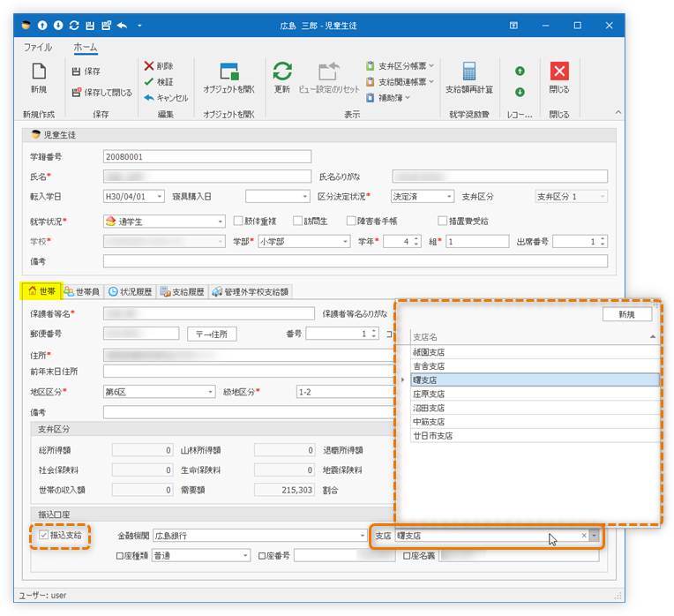Switch to the 世帯 tab
This screenshot has height=616, width=674.
pos(41,291)
